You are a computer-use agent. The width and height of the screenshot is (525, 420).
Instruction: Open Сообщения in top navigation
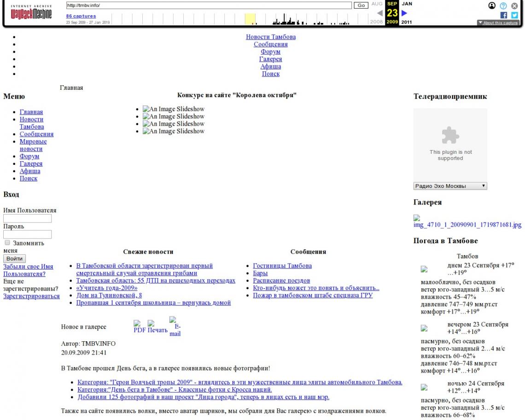[x=270, y=44]
